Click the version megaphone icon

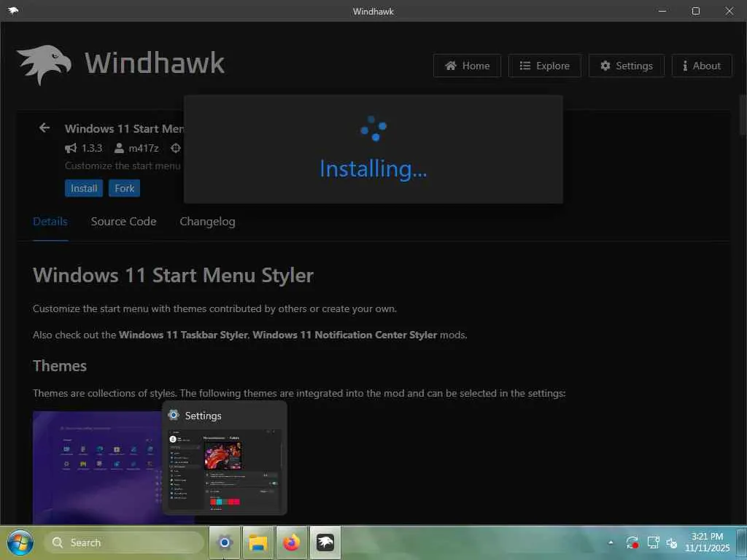coord(71,148)
